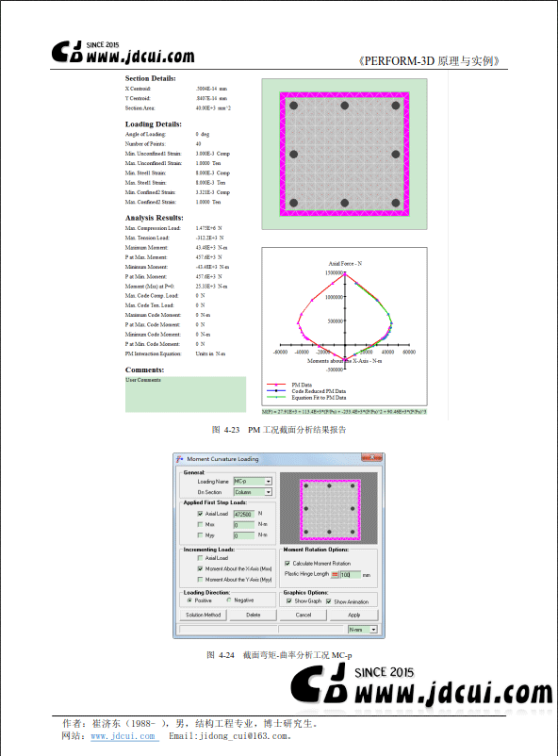Click the "PM Data" legend entry
The image size is (558, 756).
[x=302, y=385]
